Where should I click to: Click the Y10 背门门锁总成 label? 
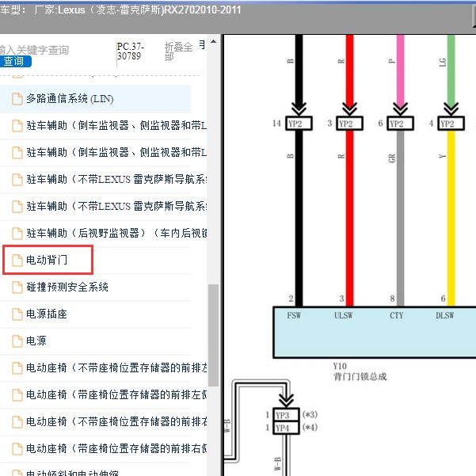click(x=360, y=371)
